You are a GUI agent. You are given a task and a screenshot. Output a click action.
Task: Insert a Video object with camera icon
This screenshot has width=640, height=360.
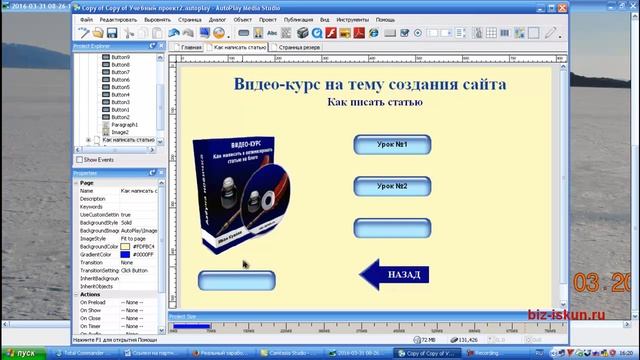pos(302,33)
